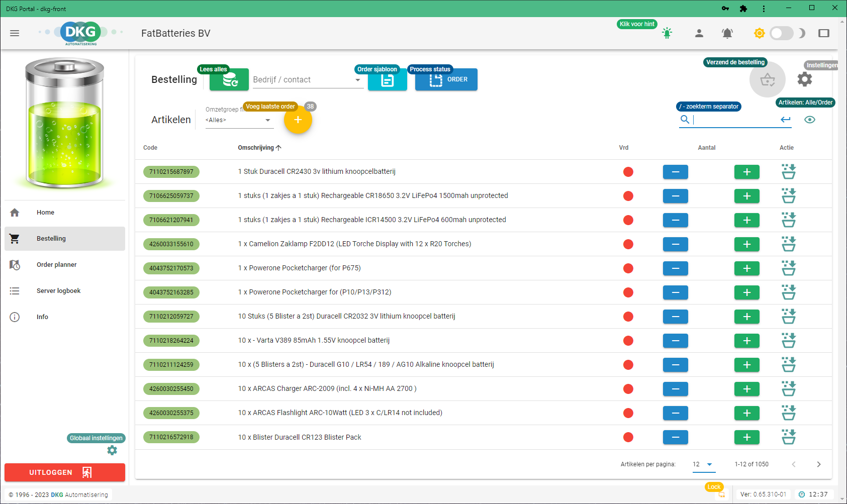Open the Instellingen gear icon
This screenshot has width=847, height=504.
point(805,79)
